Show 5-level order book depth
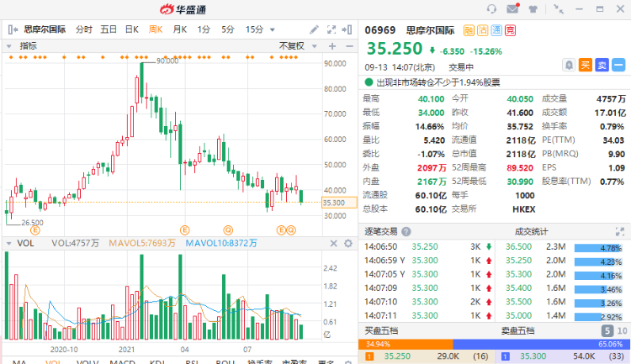This screenshot has height=364, width=631. [x=607, y=331]
